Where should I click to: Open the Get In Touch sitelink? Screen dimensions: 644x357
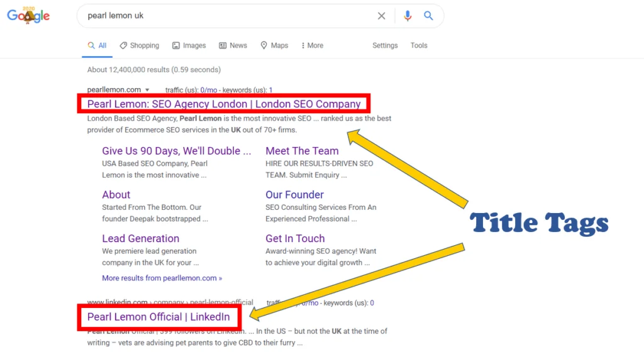295,238
